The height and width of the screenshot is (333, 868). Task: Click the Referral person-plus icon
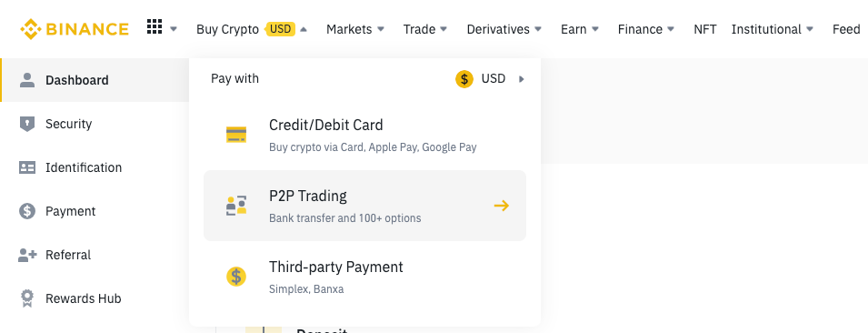27,255
